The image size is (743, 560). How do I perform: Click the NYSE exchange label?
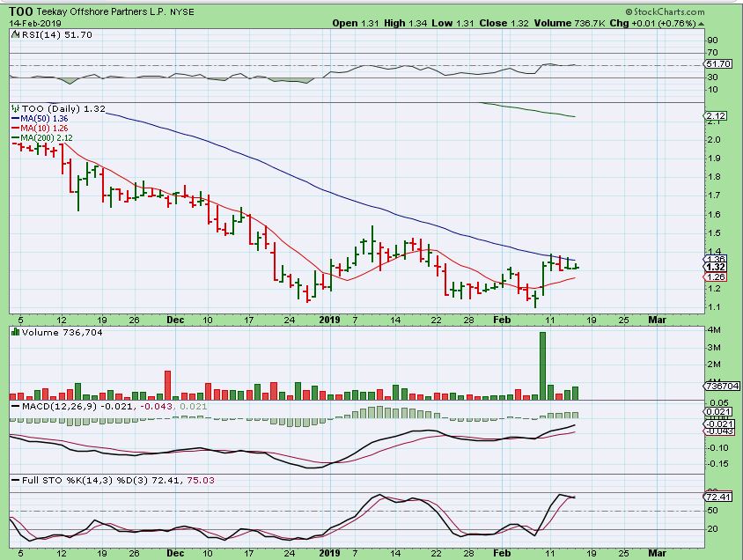pos(182,11)
